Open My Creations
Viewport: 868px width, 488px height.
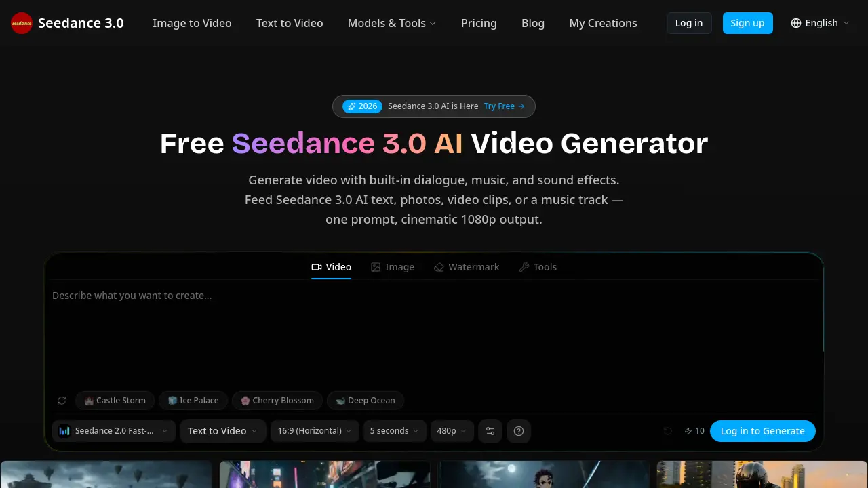click(x=604, y=23)
